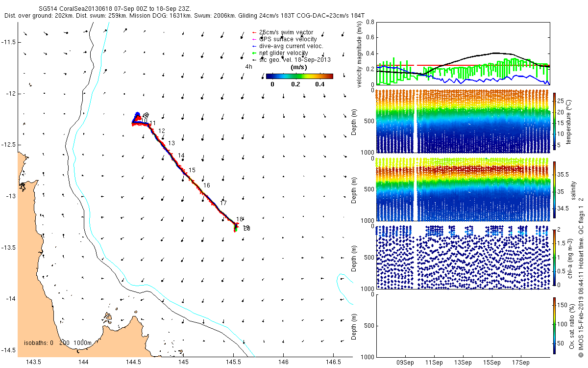Click the velocity (m/s) color scale bar
The width and height of the screenshot is (588, 368).
[299, 76]
